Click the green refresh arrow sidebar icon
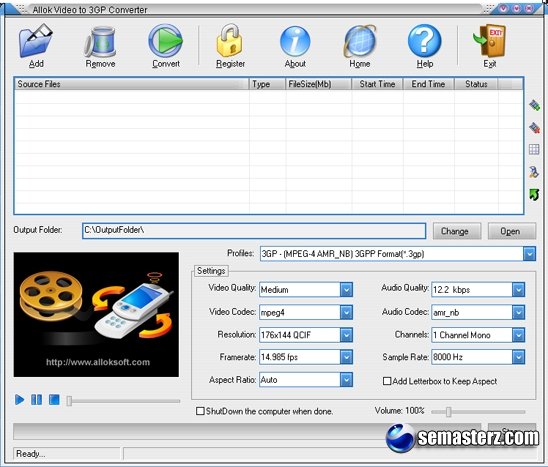This screenshot has height=467, width=548. (534, 194)
